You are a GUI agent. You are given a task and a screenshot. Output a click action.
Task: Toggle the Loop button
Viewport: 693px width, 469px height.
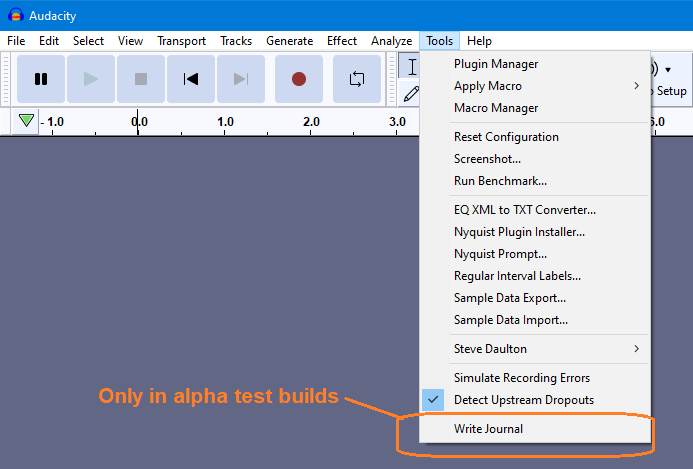(x=357, y=79)
